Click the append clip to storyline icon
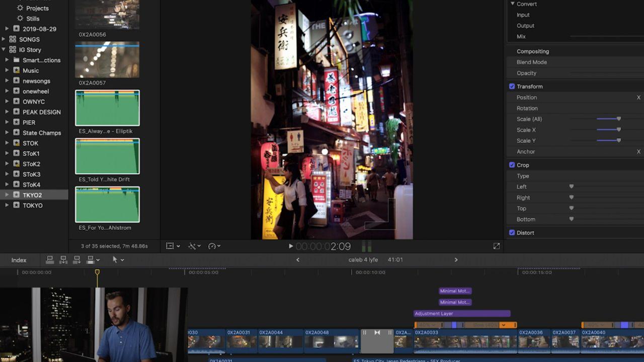644x362 pixels. tap(77, 259)
